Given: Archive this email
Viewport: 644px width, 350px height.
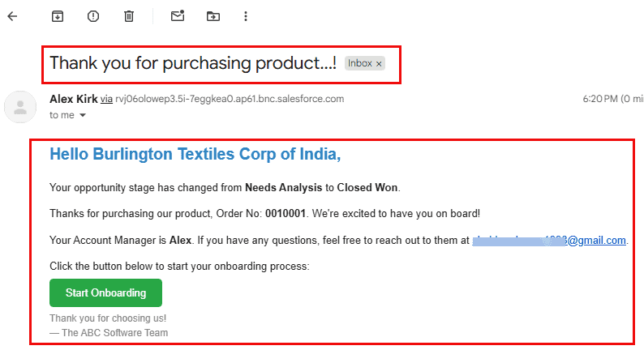Looking at the screenshot, I should click(57, 16).
